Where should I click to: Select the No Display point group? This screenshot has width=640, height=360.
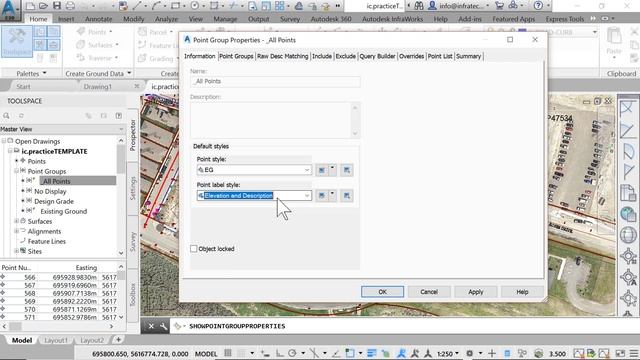coord(50,191)
